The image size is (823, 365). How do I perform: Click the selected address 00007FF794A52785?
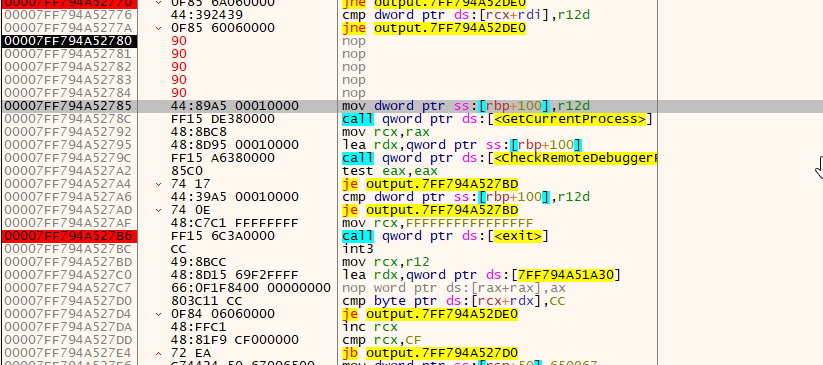tap(68, 106)
